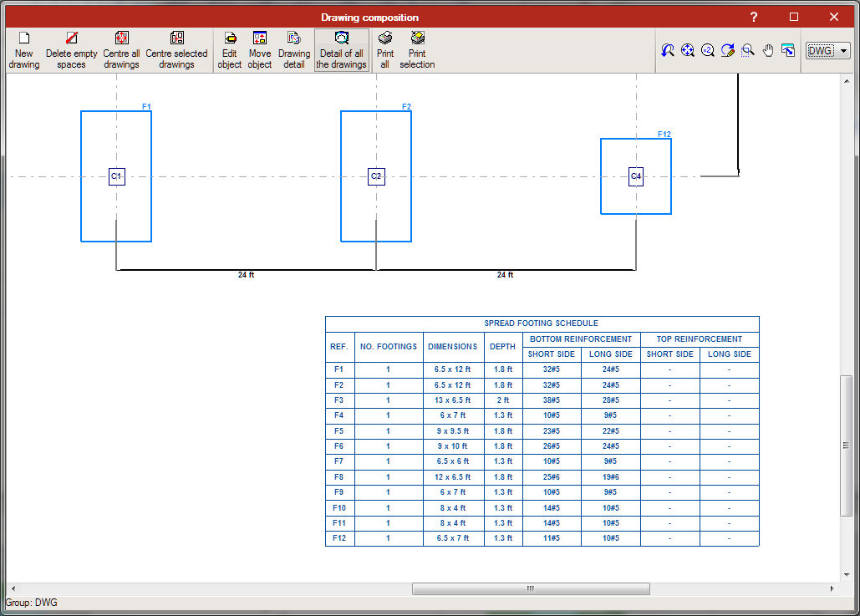Click the 9 x 10 ft dimension cell
Screen dimensions: 860x616
point(452,446)
